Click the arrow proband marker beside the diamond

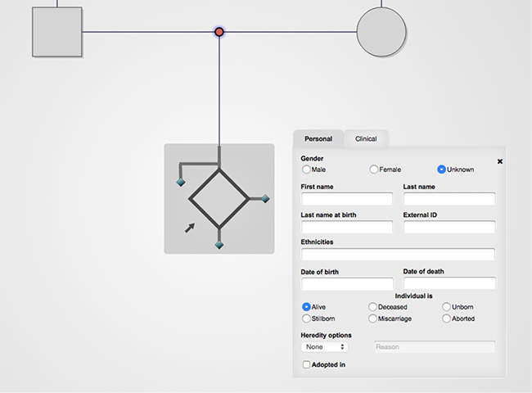(x=190, y=227)
